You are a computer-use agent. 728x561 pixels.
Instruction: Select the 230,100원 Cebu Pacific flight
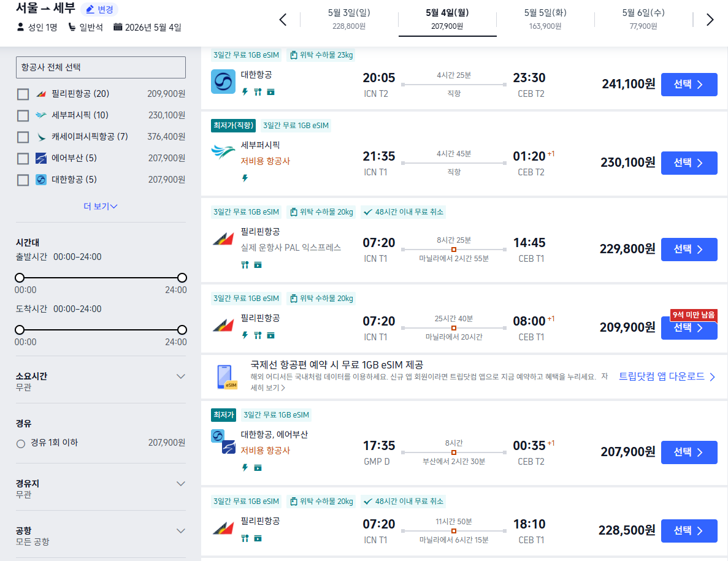click(x=689, y=163)
